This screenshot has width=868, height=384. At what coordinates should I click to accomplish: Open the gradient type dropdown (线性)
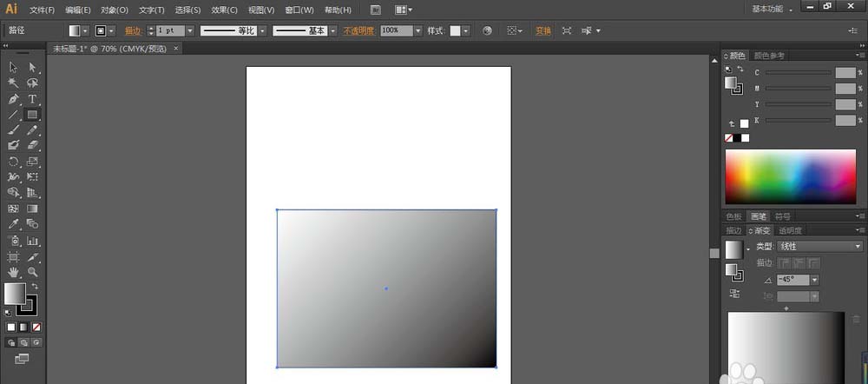click(857, 247)
